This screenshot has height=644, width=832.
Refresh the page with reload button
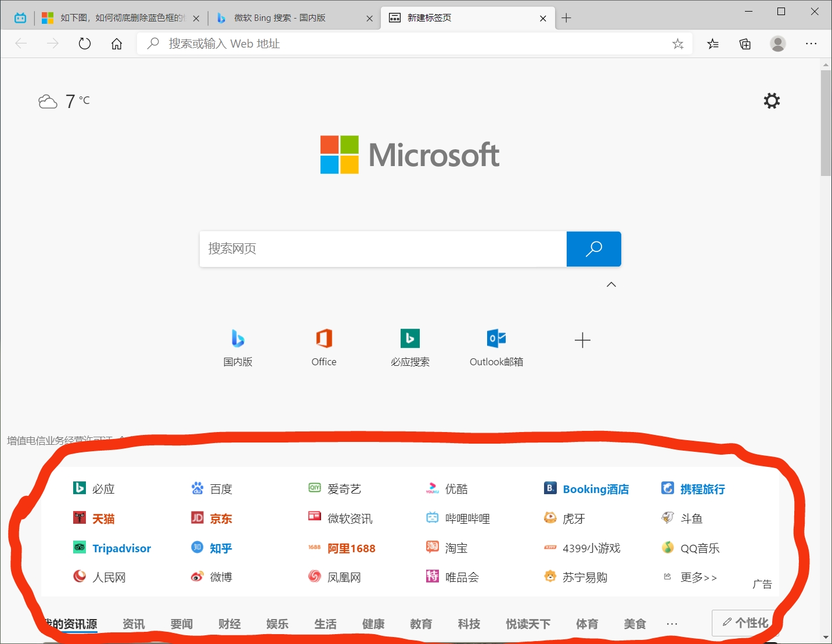click(85, 44)
